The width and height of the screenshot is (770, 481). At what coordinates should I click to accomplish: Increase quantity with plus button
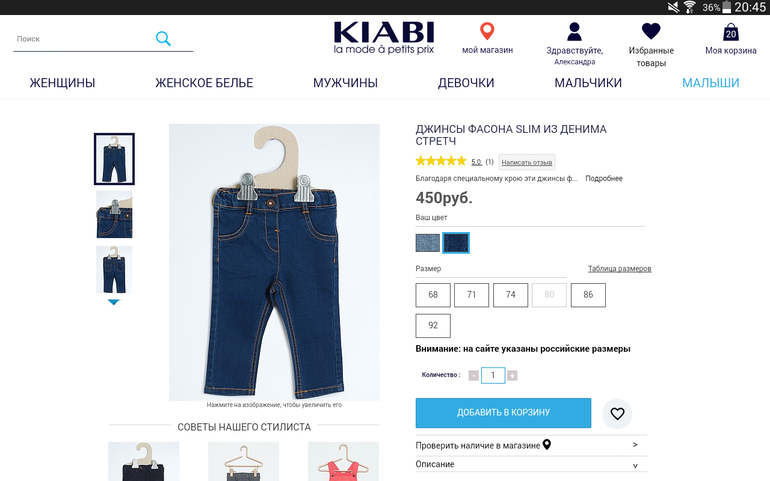512,375
